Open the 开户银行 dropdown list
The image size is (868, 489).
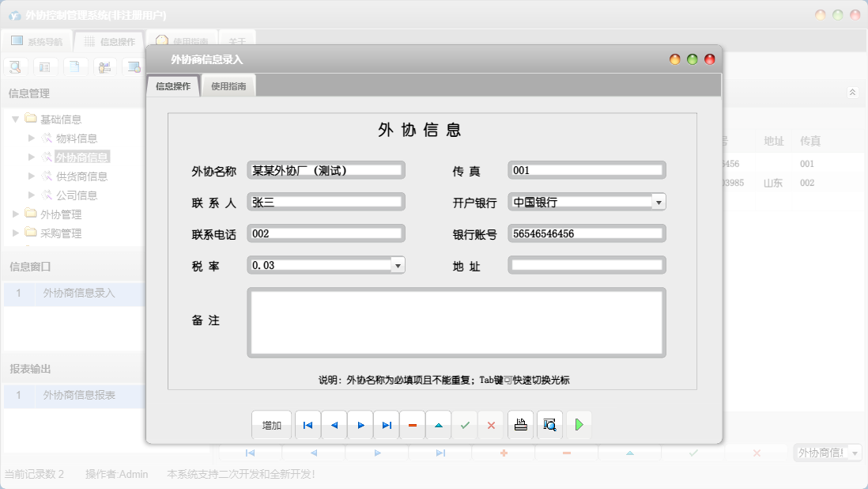pos(659,202)
